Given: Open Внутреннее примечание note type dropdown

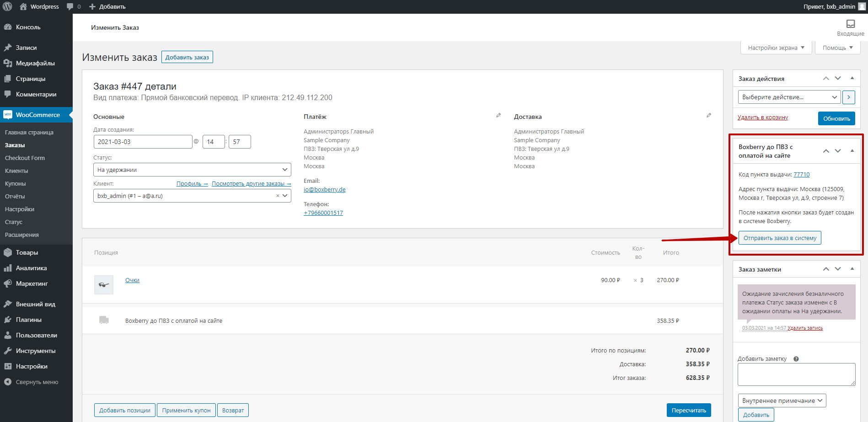Looking at the screenshot, I should point(782,401).
